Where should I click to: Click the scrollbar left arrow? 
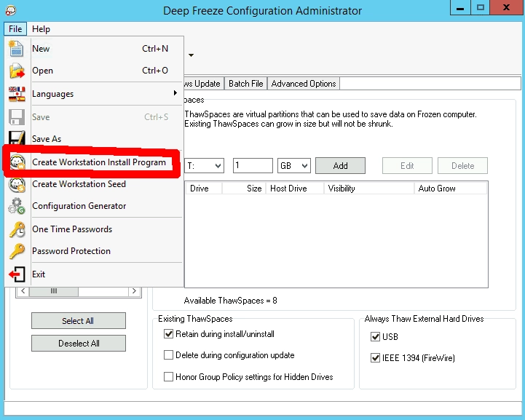23,291
